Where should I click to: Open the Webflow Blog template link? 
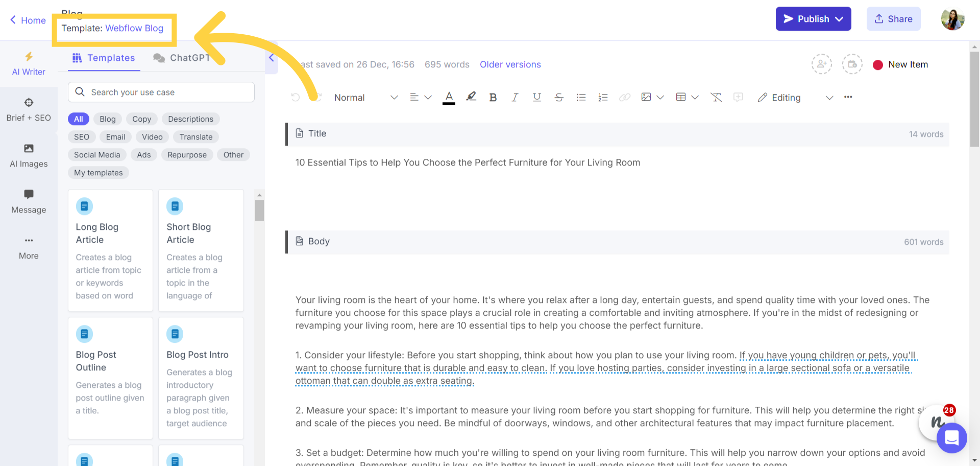[134, 28]
